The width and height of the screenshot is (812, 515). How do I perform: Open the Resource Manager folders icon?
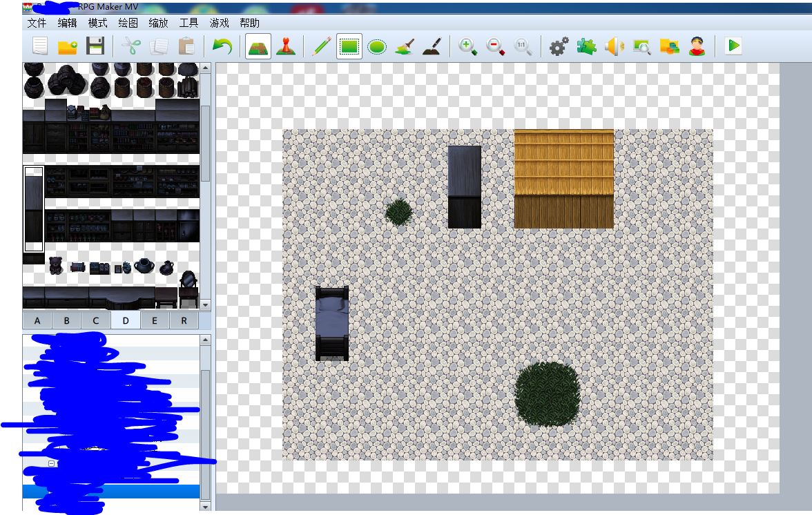tap(670, 46)
